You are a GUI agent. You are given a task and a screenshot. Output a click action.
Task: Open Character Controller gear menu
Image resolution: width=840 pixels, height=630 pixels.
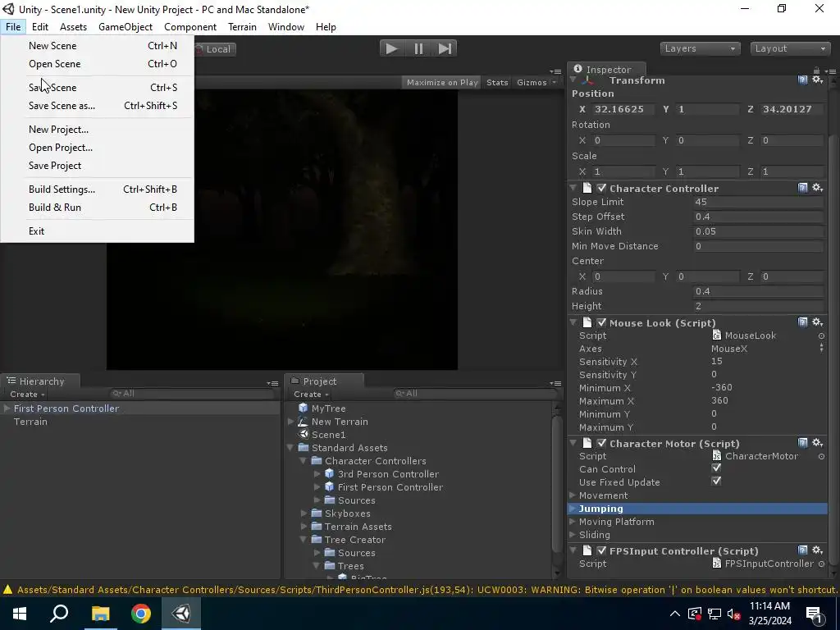tap(818, 188)
